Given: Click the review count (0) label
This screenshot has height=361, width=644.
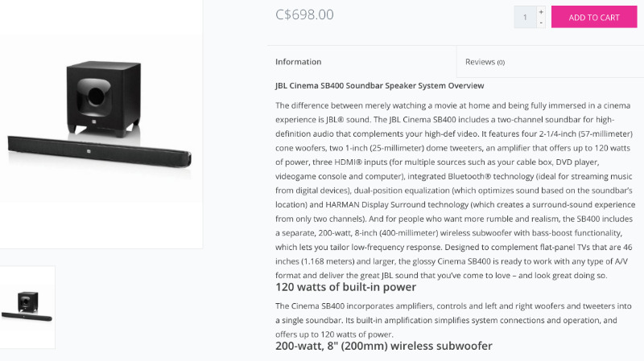Looking at the screenshot, I should tap(501, 62).
